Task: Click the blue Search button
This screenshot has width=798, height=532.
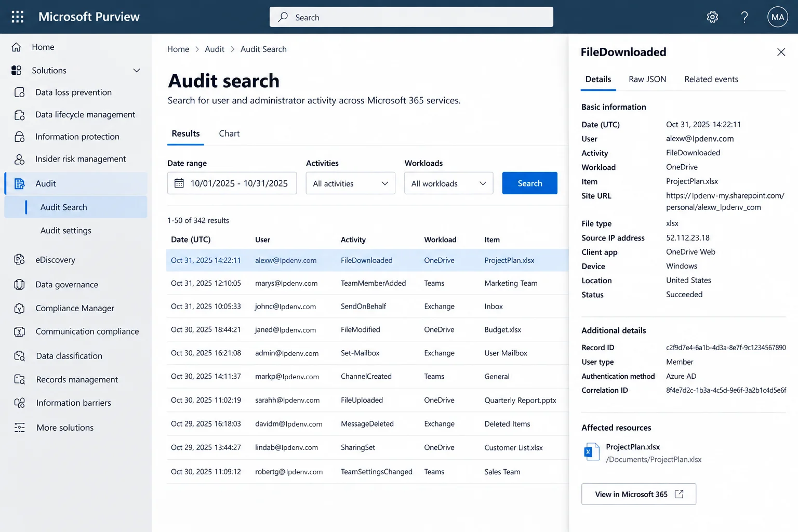Action: (530, 183)
